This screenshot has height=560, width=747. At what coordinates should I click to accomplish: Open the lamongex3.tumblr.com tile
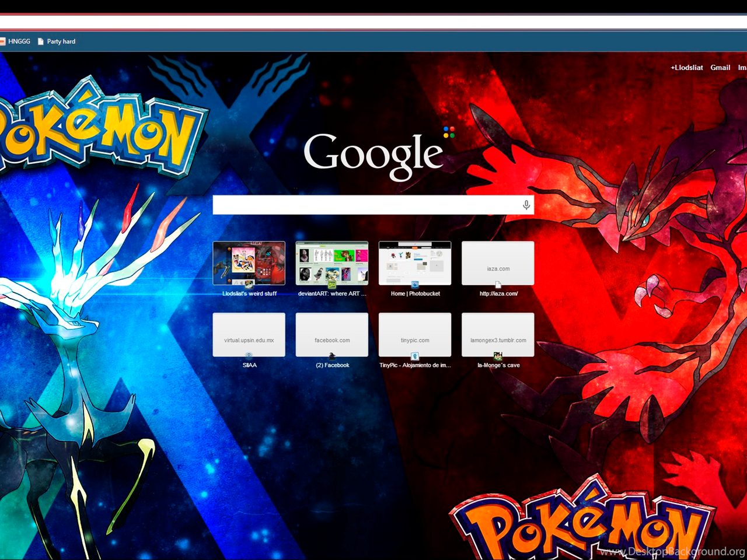click(498, 335)
